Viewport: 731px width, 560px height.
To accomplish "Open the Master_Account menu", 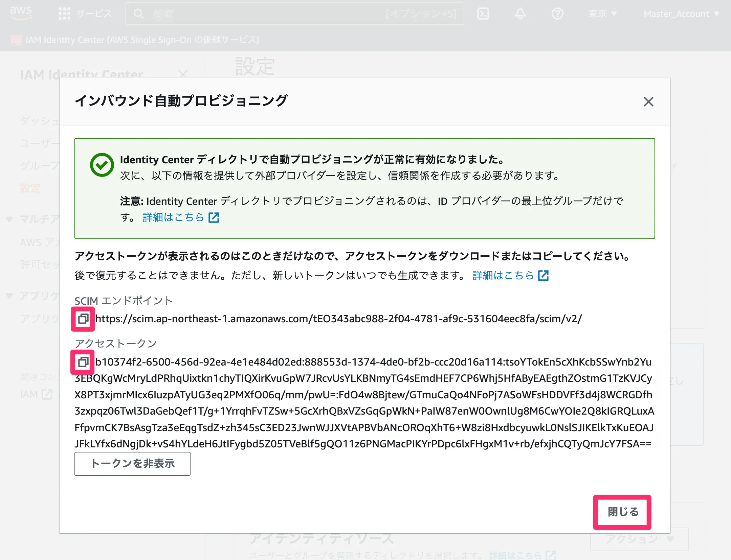I will [x=681, y=14].
